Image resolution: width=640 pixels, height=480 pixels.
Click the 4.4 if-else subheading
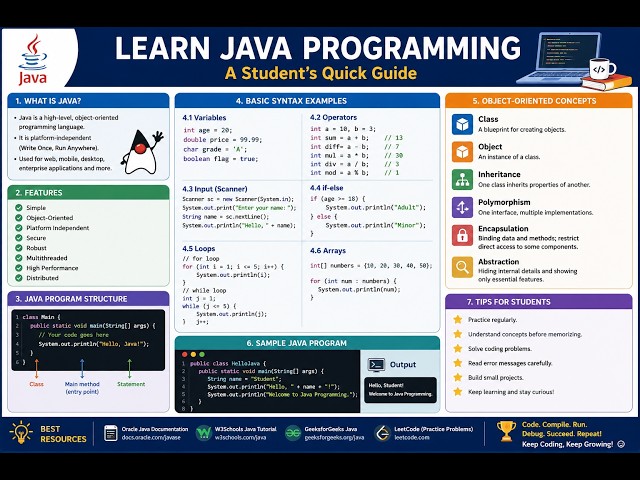point(327,188)
